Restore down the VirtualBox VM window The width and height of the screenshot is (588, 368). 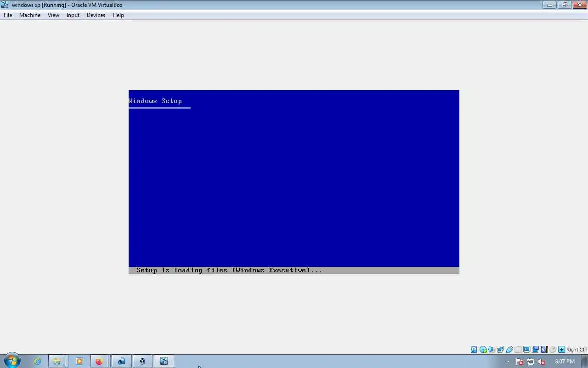pos(564,5)
